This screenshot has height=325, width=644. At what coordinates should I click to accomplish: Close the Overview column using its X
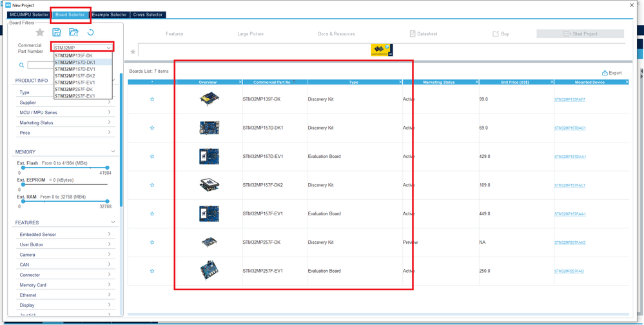tap(240, 82)
